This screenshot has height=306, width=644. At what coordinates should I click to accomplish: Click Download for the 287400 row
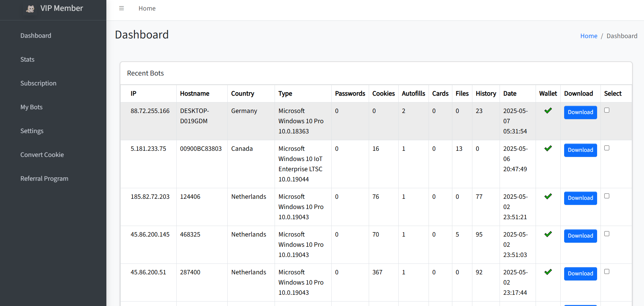[x=580, y=274]
